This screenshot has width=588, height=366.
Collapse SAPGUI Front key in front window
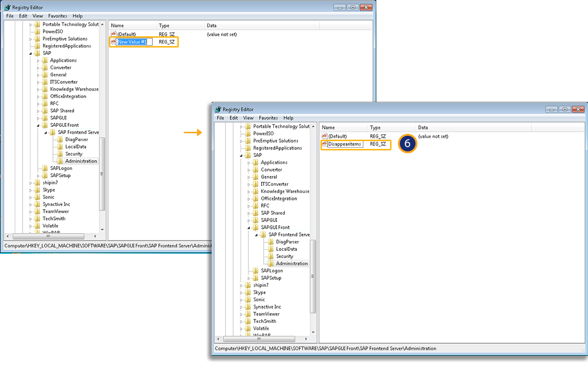pyautogui.click(x=249, y=228)
